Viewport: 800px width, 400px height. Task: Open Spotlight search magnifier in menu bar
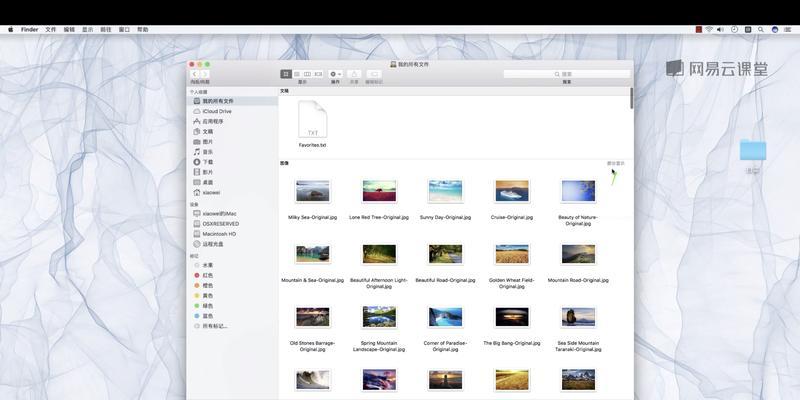tap(761, 30)
